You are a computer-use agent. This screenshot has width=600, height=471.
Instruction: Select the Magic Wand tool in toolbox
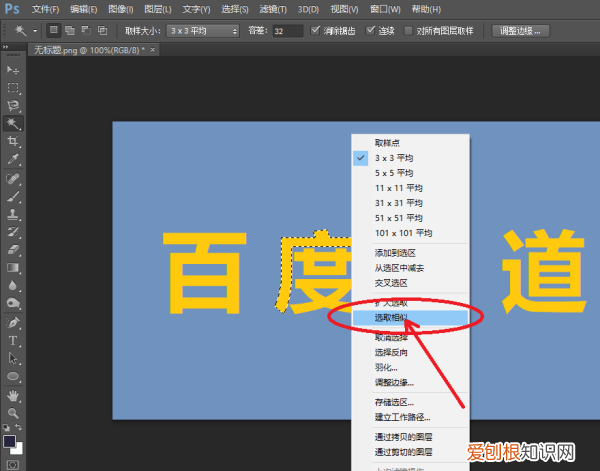(x=13, y=123)
